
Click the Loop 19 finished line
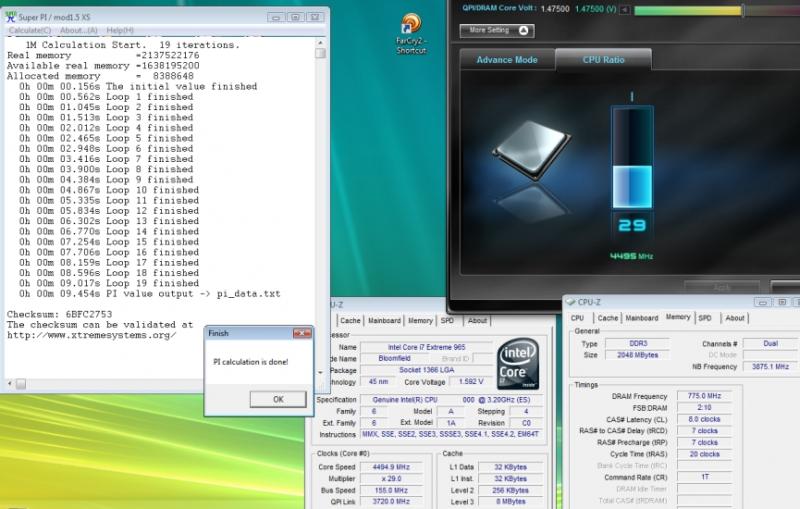(109, 283)
